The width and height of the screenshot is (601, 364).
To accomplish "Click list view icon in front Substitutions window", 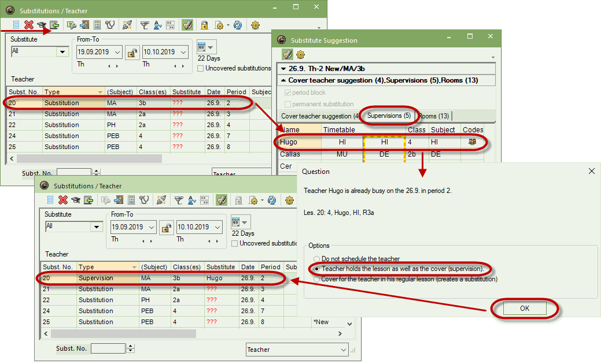I will point(50,200).
